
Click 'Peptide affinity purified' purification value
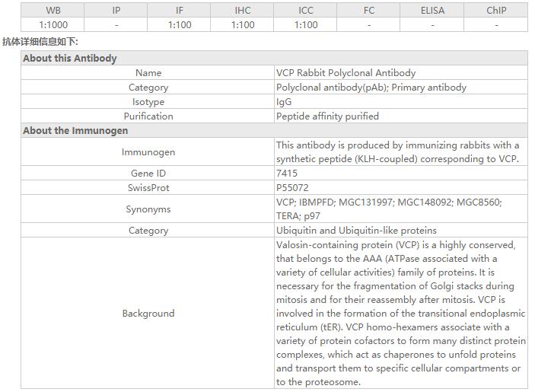(x=327, y=116)
